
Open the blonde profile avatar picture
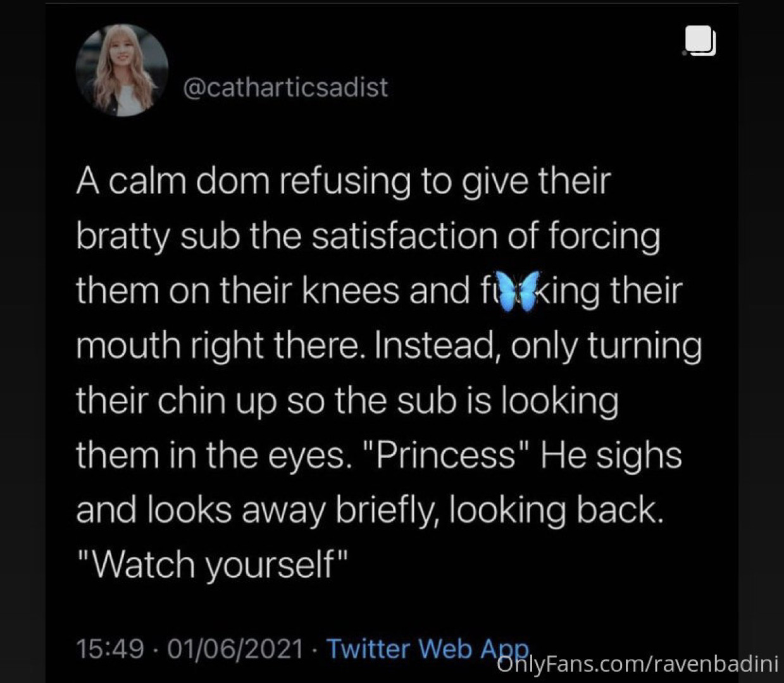point(122,71)
